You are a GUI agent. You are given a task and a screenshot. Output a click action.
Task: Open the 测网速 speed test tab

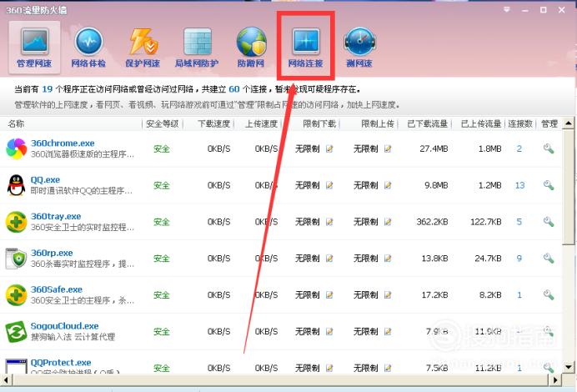[359, 47]
